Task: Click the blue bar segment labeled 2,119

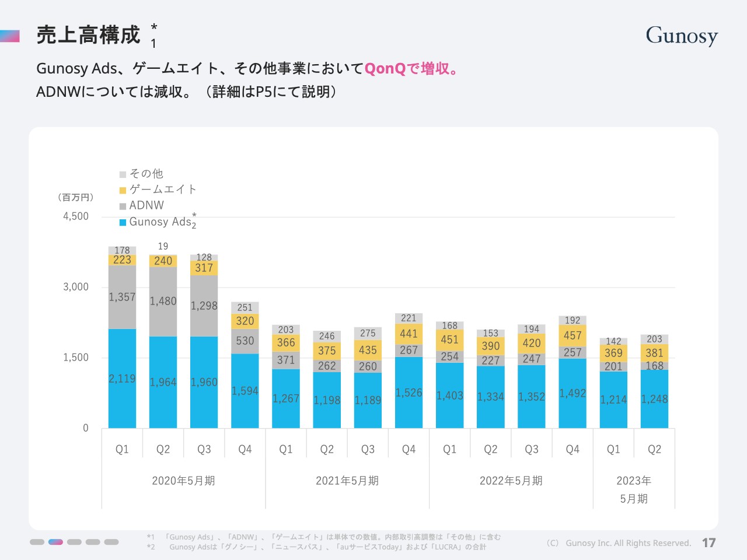Action: (122, 379)
